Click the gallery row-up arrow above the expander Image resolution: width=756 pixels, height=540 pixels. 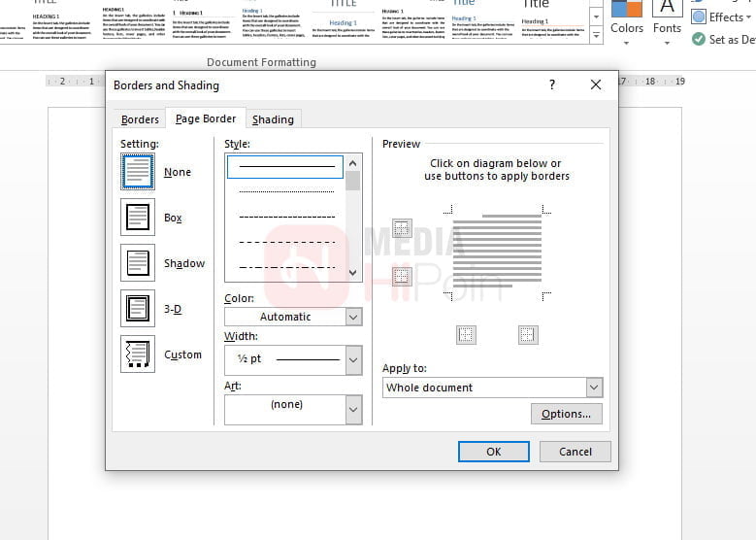pos(597,17)
